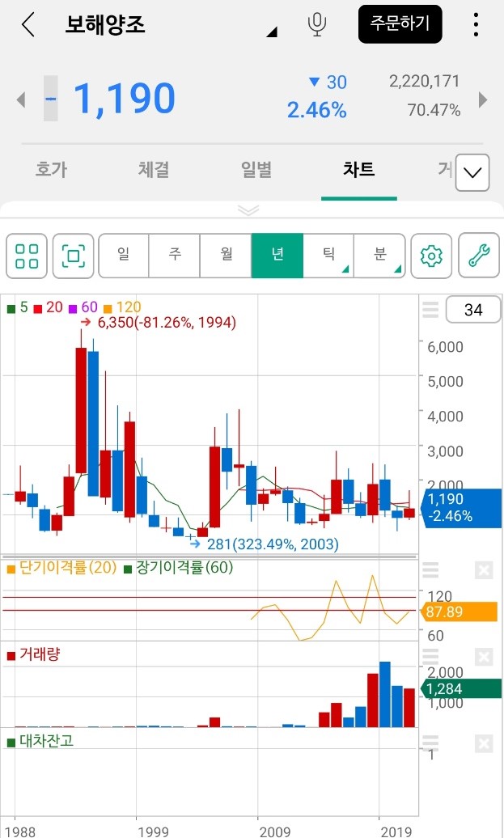The width and height of the screenshot is (504, 838).
Task: Tap the microphone voice search icon
Action: [317, 24]
